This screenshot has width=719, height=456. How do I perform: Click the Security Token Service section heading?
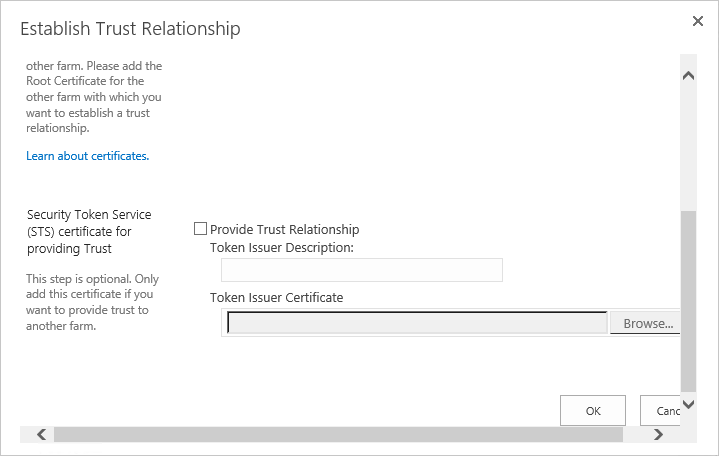point(89,231)
